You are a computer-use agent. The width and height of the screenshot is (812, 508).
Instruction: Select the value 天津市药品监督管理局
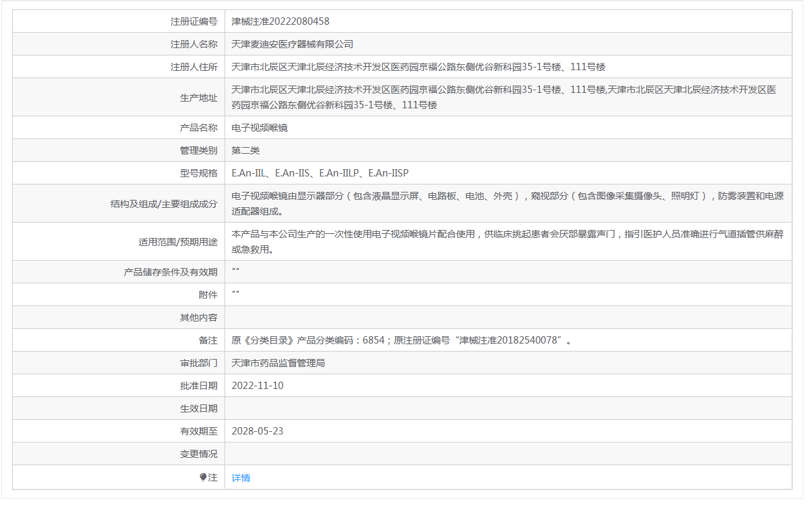[279, 363]
